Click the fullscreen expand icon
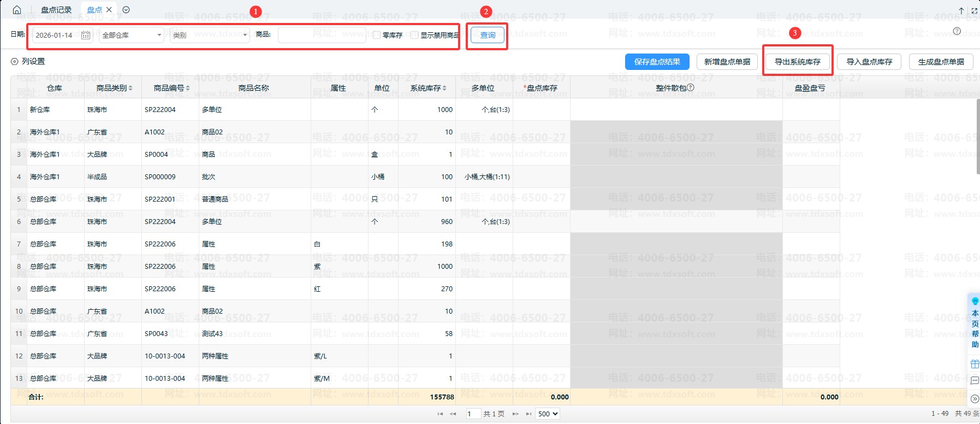 (x=975, y=10)
